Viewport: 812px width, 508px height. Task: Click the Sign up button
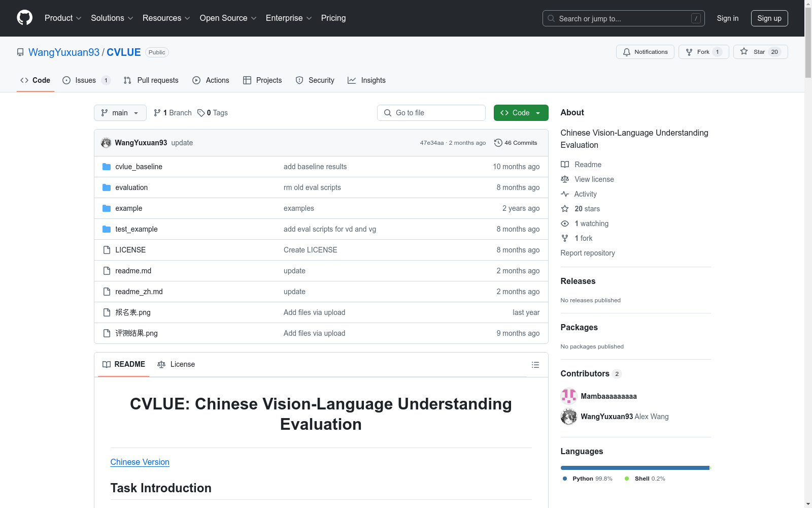(x=769, y=18)
